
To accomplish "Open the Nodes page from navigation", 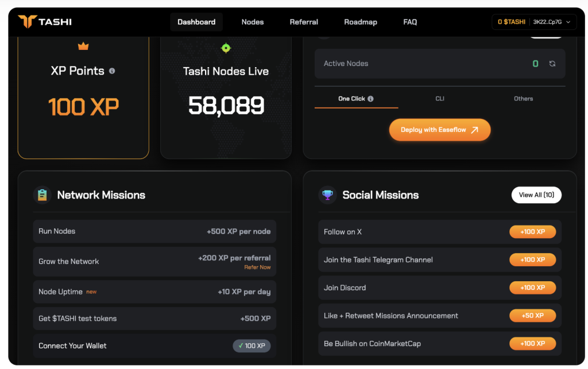I will pyautogui.click(x=253, y=22).
